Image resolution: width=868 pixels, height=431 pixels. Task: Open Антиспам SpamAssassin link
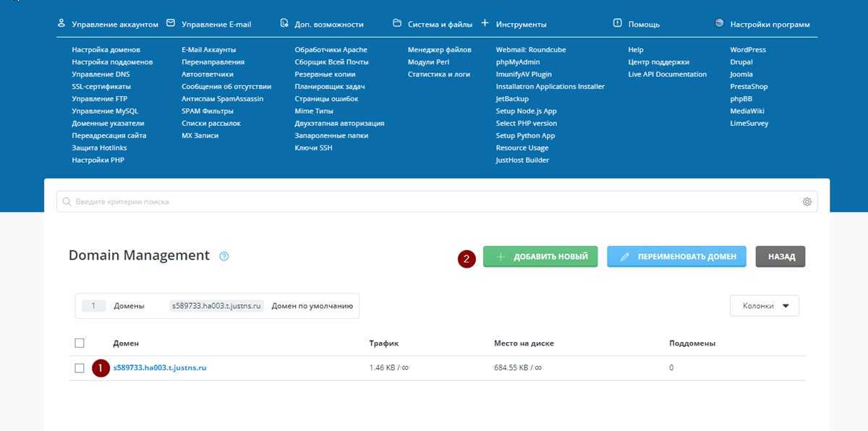tap(223, 99)
